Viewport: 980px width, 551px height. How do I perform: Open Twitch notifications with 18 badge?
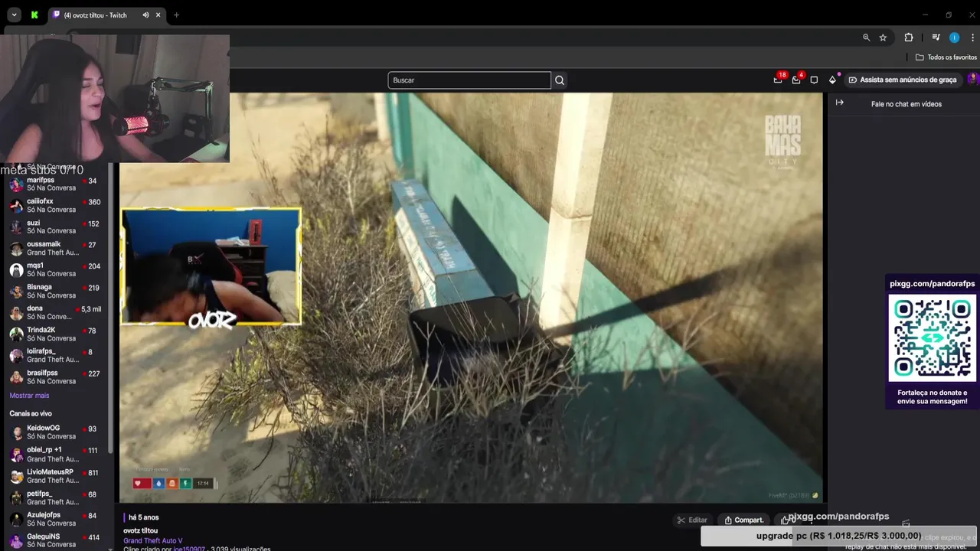coord(779,80)
